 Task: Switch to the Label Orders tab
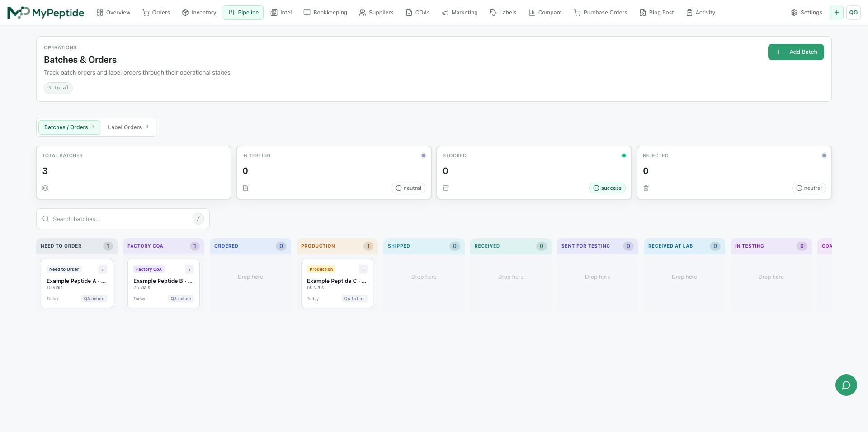(x=128, y=127)
